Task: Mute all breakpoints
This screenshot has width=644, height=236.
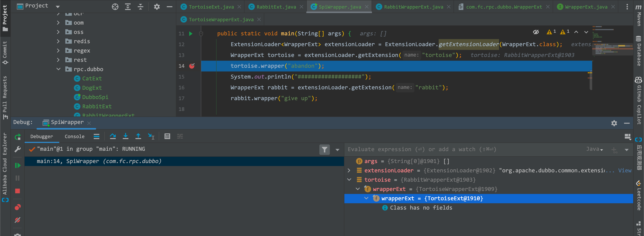Action: click(x=18, y=220)
